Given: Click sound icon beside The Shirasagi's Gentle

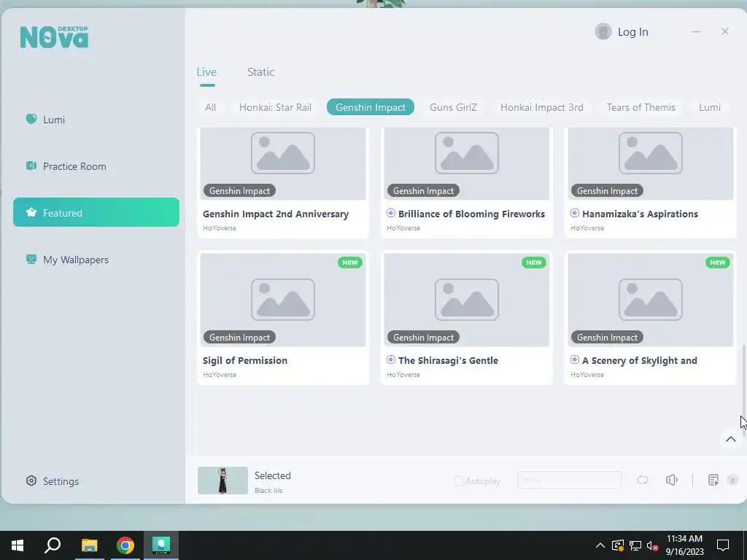Looking at the screenshot, I should click(x=391, y=360).
